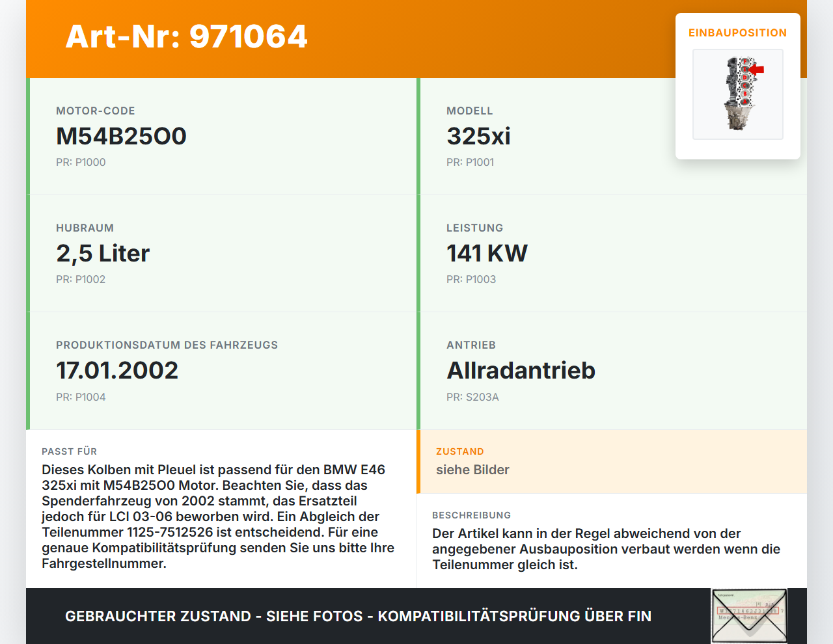This screenshot has width=833, height=644.
Task: Click the PR: S203A code under Allradantrieb
Action: click(x=472, y=396)
